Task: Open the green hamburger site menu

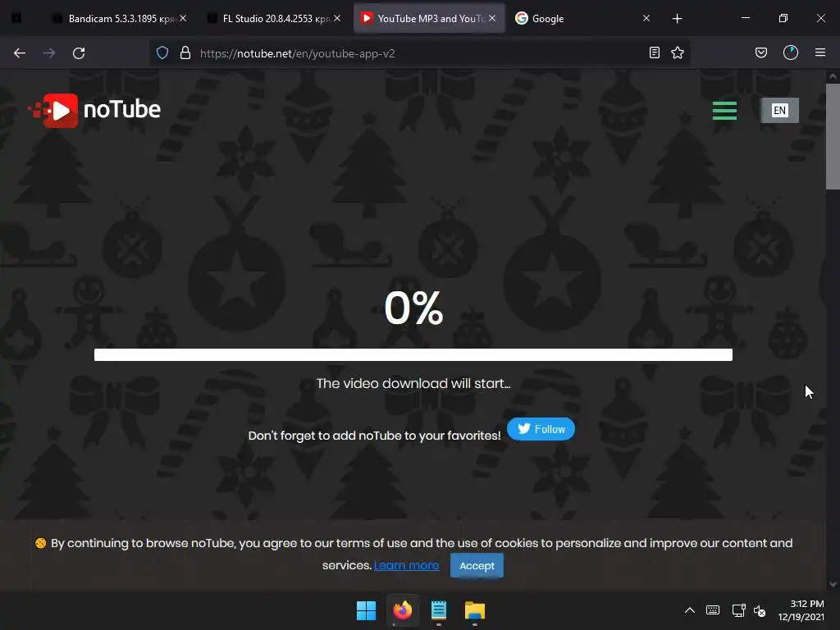Action: click(x=724, y=111)
